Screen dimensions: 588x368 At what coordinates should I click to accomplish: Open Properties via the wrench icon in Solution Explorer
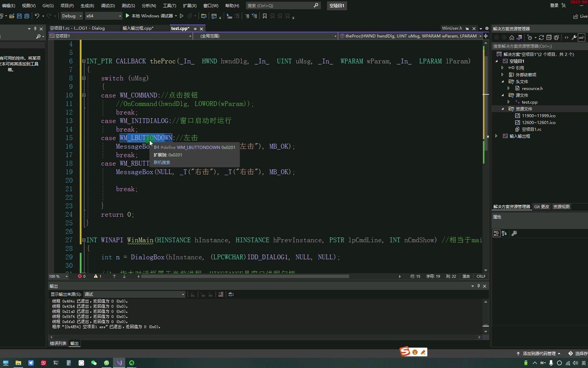coord(574,37)
